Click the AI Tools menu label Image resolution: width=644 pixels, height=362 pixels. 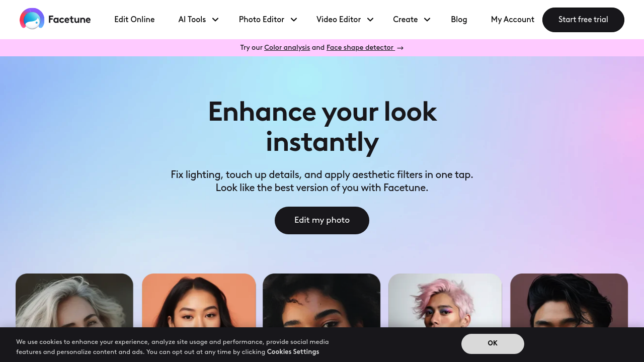pos(192,20)
